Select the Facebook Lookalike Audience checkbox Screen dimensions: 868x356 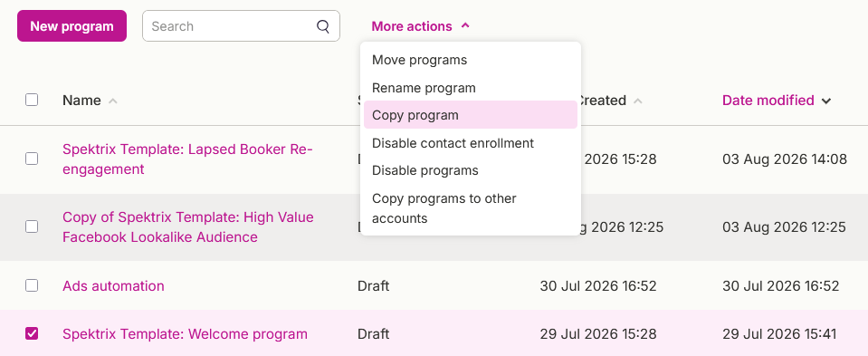[x=32, y=226]
